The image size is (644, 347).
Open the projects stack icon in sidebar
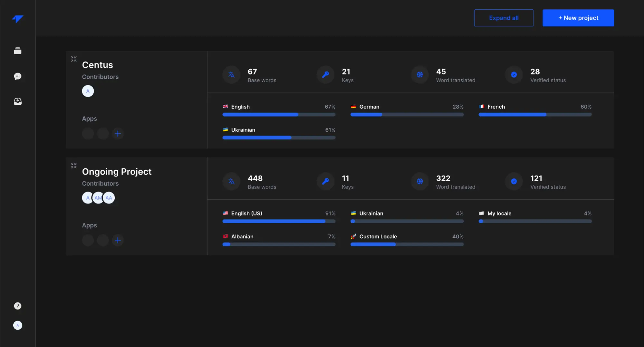point(18,51)
